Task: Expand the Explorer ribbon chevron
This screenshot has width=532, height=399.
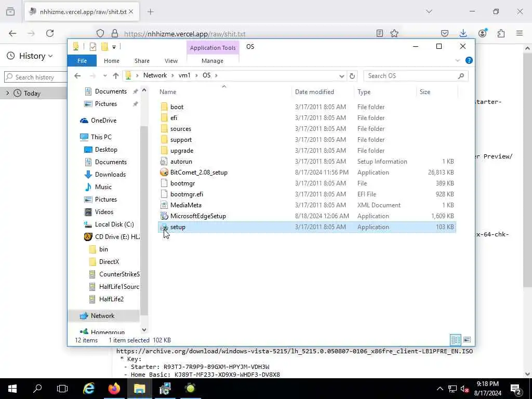Action: click(457, 60)
